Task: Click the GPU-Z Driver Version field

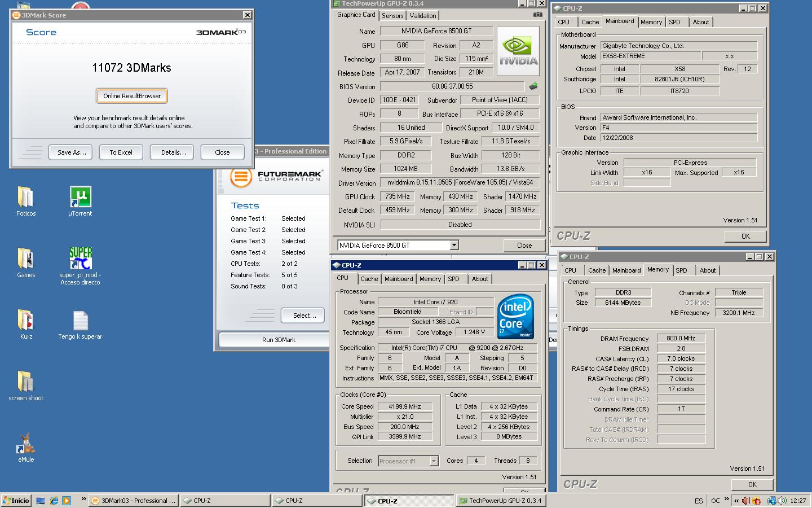Action: pos(460,183)
